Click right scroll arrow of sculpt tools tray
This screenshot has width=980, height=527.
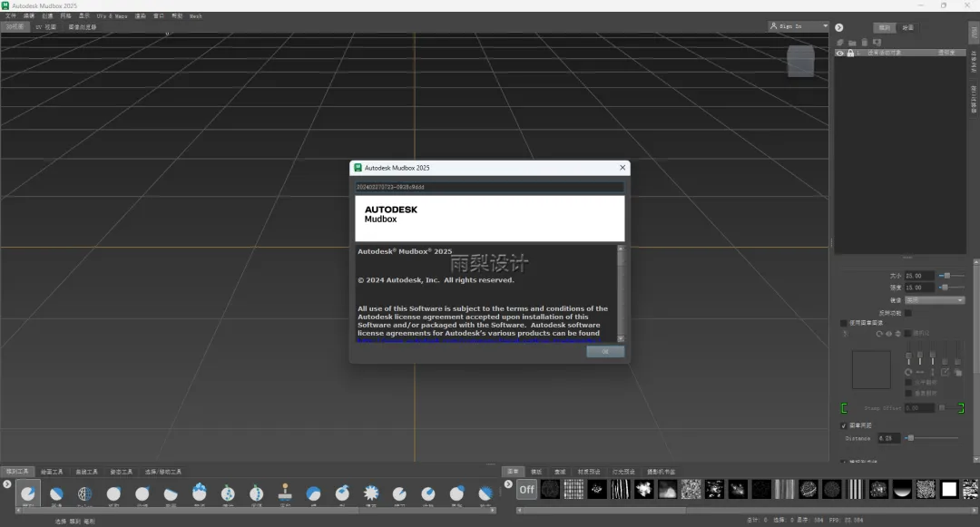click(x=494, y=510)
